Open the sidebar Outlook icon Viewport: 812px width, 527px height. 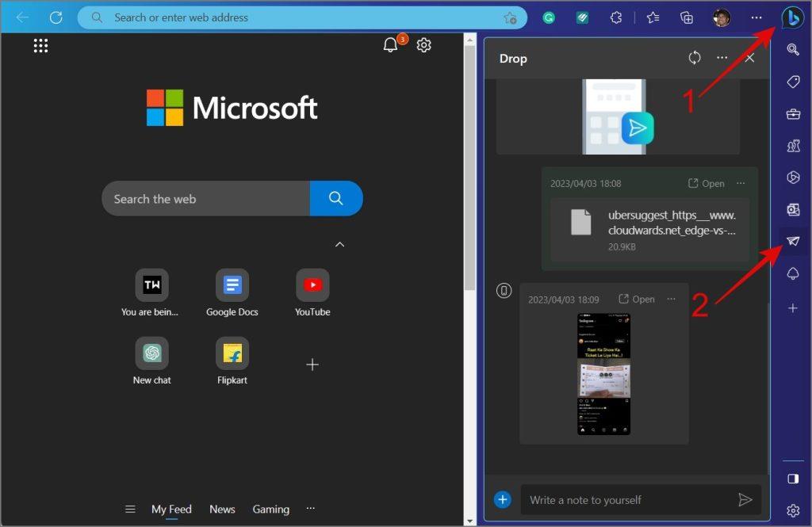793,210
